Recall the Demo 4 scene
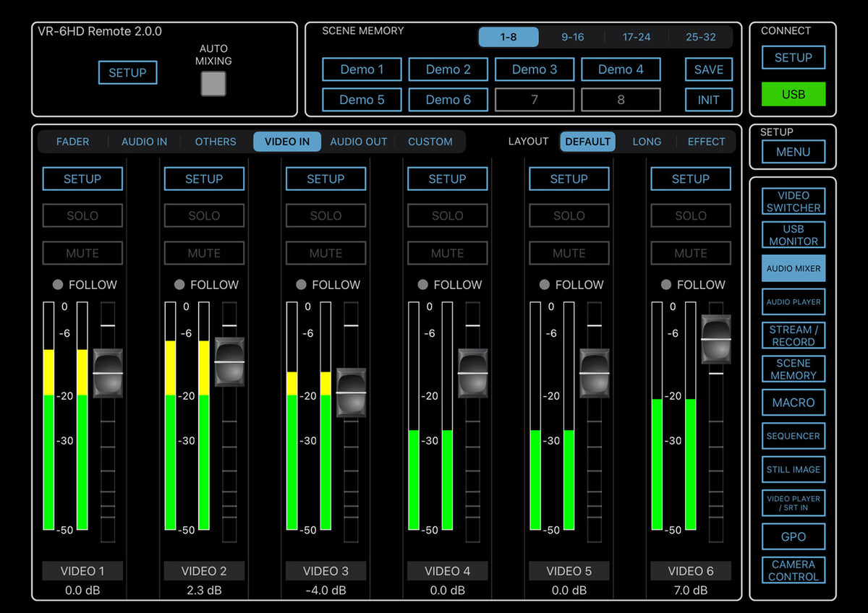The image size is (868, 613). pyautogui.click(x=621, y=69)
